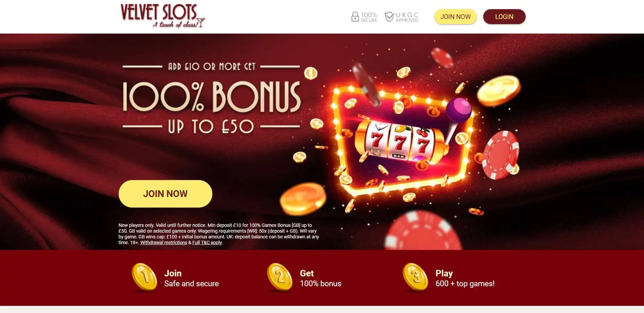
Task: Click the red poker chip beside slot machine
Action: [x=501, y=155]
